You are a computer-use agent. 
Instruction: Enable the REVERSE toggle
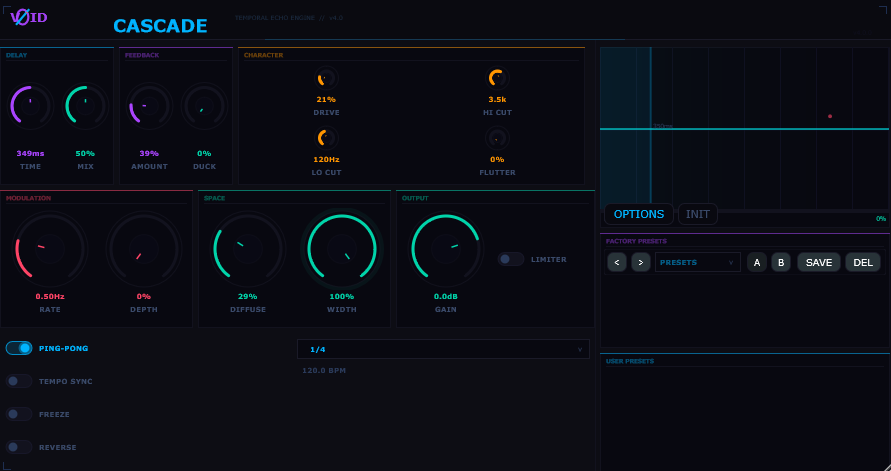19,447
